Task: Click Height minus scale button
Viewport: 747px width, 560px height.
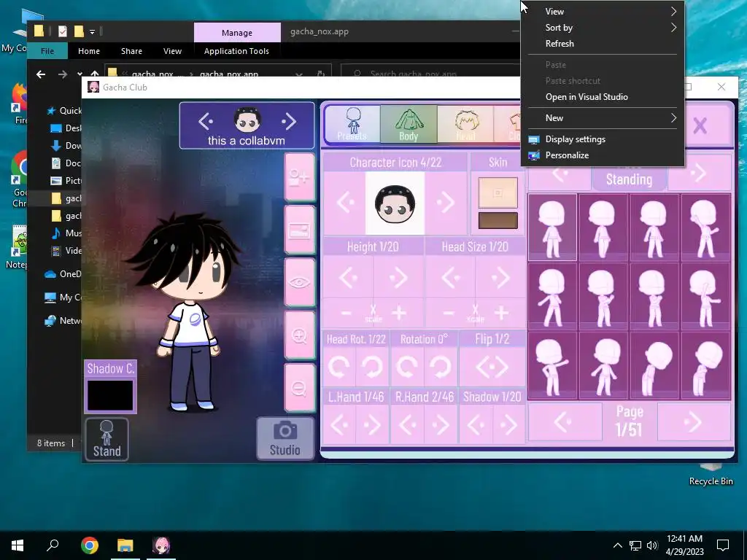Action: point(347,313)
